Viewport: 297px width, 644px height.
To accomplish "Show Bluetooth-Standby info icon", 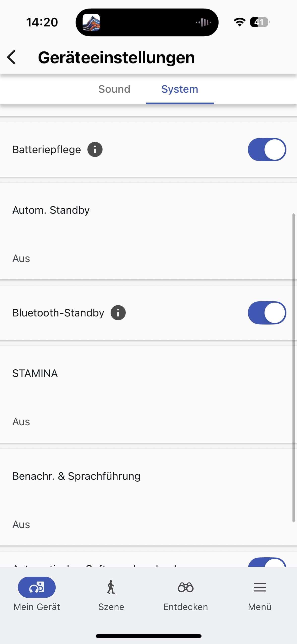I will point(118,313).
